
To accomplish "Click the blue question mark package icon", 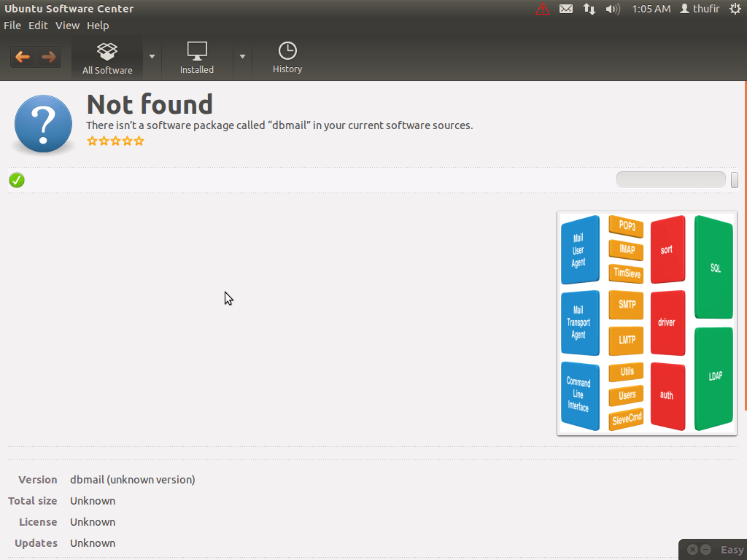I will pyautogui.click(x=43, y=123).
